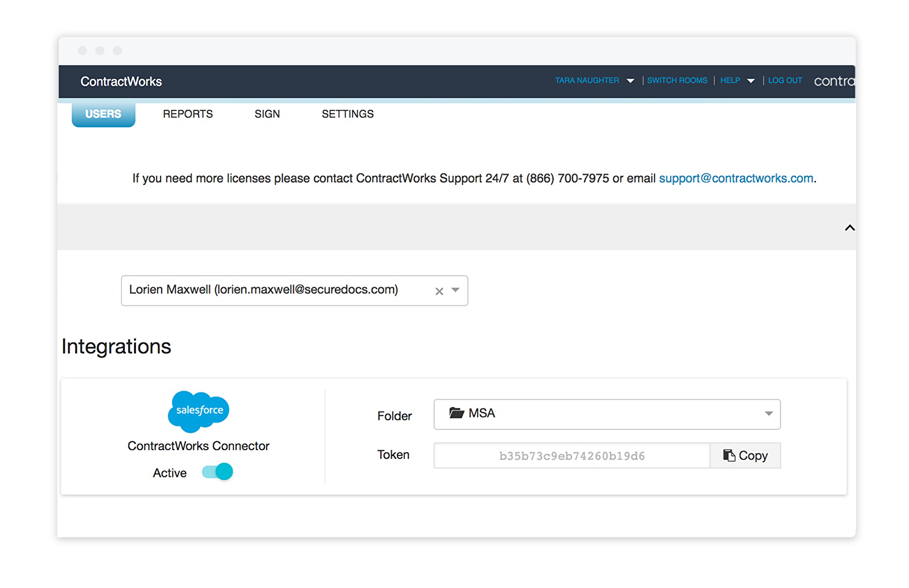Screen dimensions: 909x588
Task: Click the Token text field
Action: tap(572, 456)
